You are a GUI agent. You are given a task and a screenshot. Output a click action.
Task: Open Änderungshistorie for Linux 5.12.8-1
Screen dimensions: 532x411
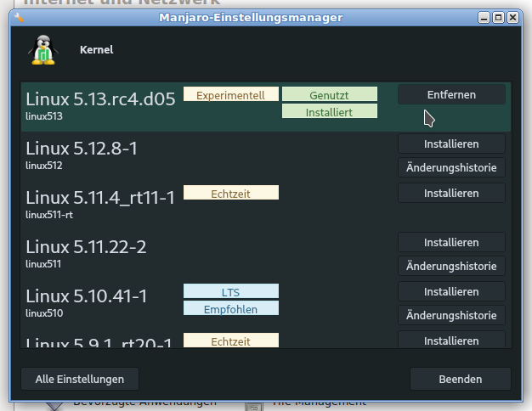(451, 167)
